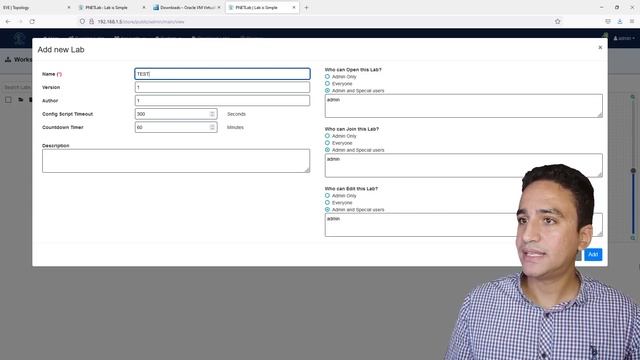The height and width of the screenshot is (360, 640).
Task: Click into the Version field
Action: [x=222, y=87]
